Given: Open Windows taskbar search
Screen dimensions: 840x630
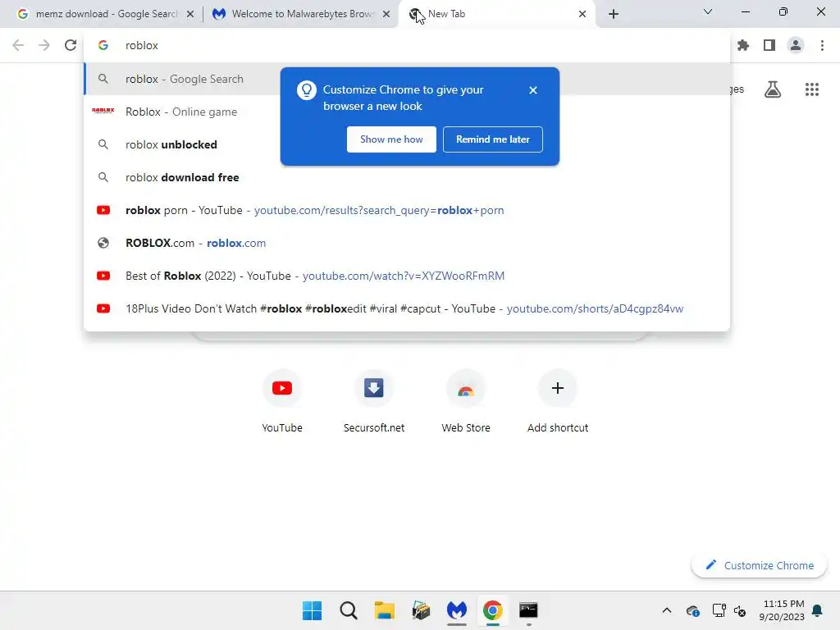Looking at the screenshot, I should pos(348,610).
